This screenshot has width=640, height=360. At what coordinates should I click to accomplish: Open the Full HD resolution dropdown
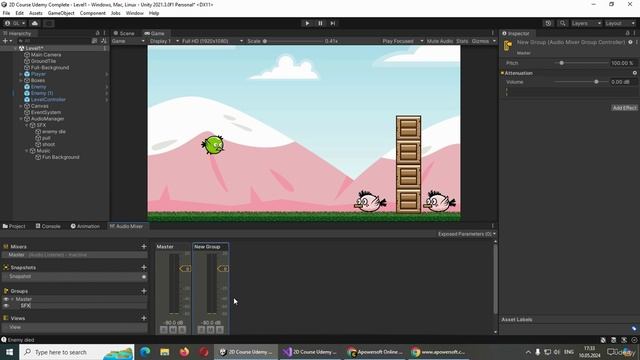[212, 41]
